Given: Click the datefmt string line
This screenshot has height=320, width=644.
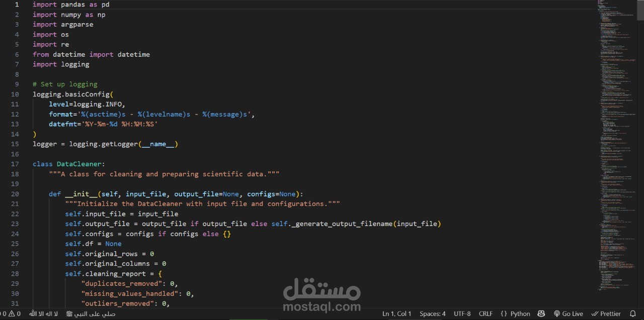Looking at the screenshot, I should [103, 124].
